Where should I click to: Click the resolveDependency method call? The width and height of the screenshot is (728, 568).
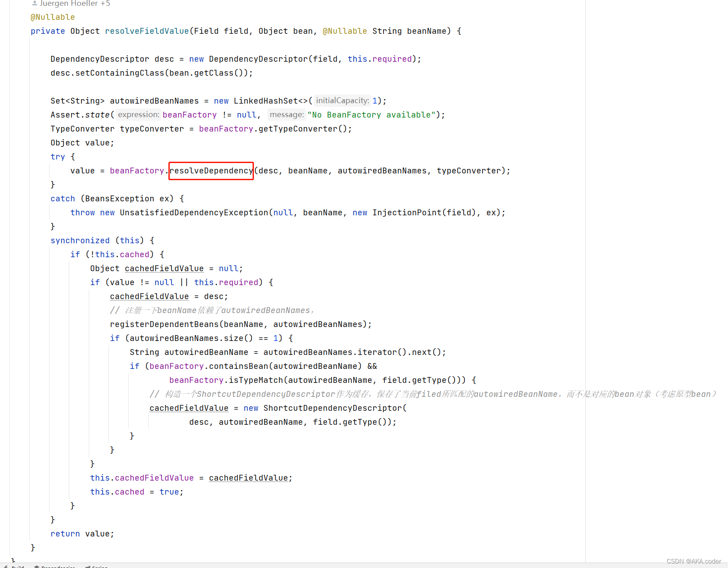[x=211, y=171]
